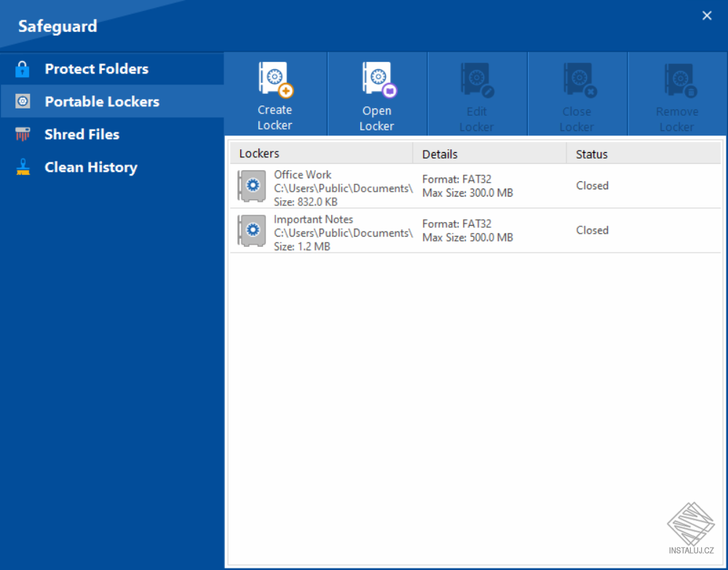The image size is (728, 570).
Task: Open the Shred Files section
Action: tap(82, 134)
